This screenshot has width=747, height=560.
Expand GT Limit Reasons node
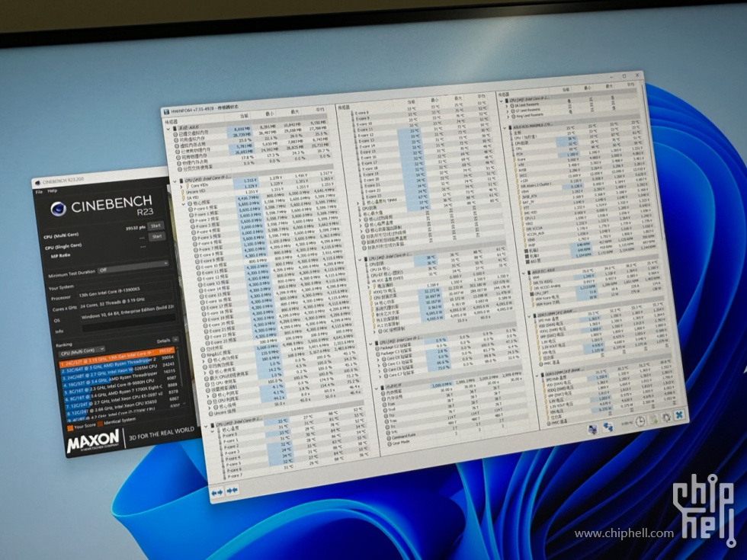tap(508, 111)
